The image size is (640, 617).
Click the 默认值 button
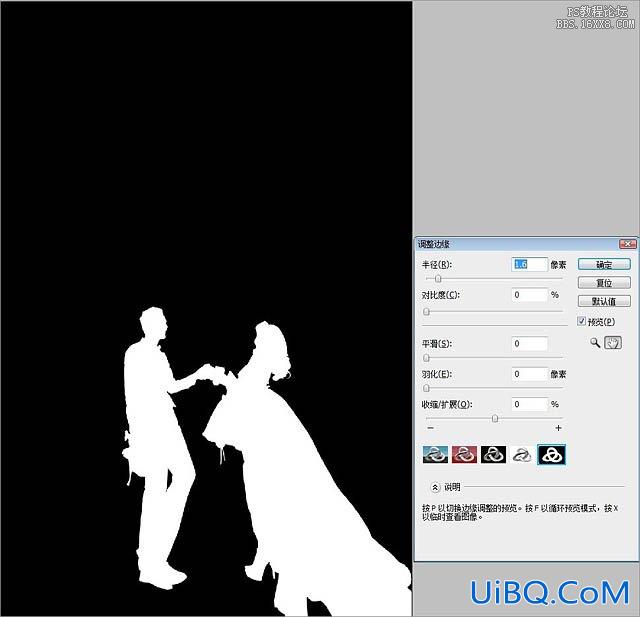604,302
